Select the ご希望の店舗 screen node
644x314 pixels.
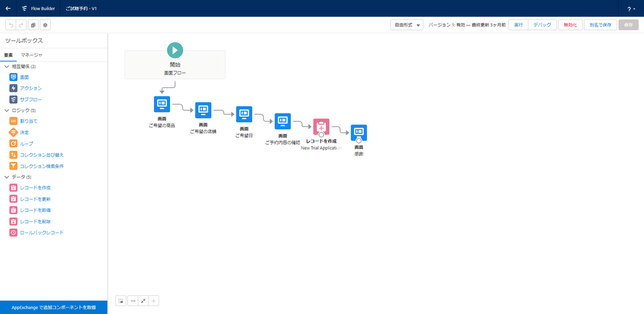[203, 110]
